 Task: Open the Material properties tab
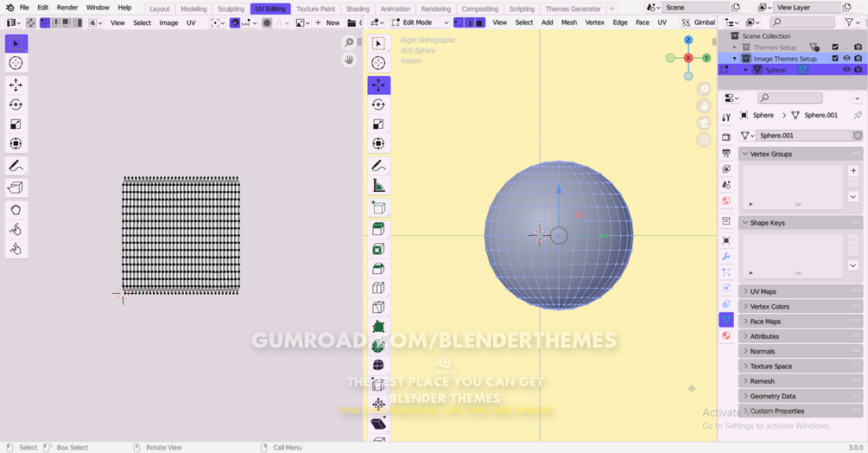[x=726, y=335]
